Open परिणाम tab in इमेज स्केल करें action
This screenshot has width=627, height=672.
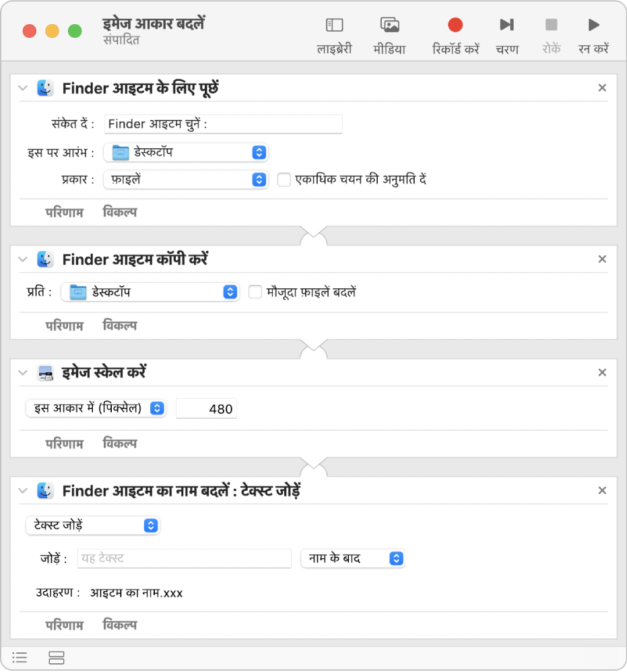tap(64, 444)
